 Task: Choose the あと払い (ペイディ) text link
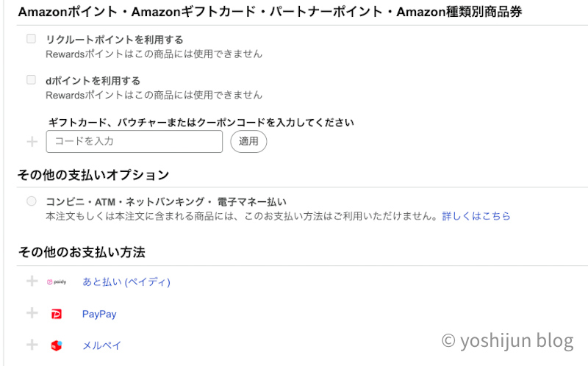[126, 281]
